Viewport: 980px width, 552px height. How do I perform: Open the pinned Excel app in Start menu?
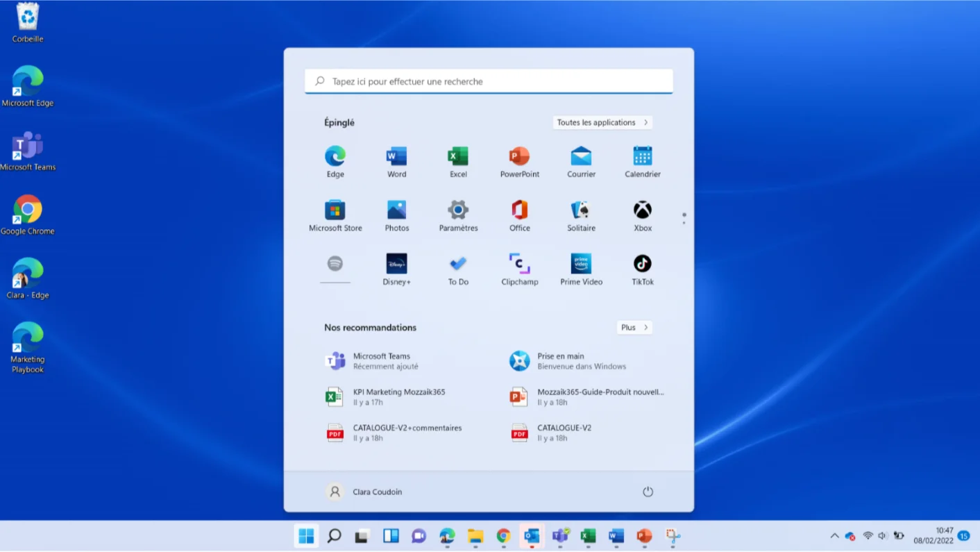coord(458,162)
